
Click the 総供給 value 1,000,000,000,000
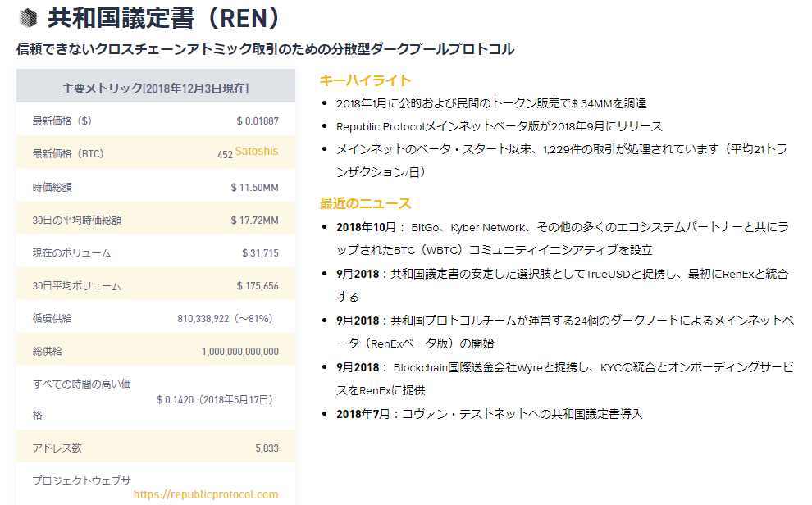point(239,352)
